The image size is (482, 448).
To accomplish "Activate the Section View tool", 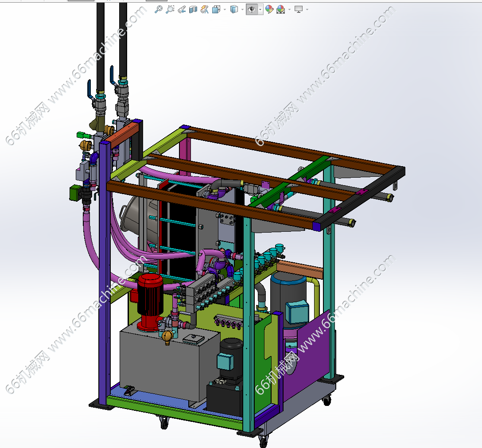I will 193,10.
